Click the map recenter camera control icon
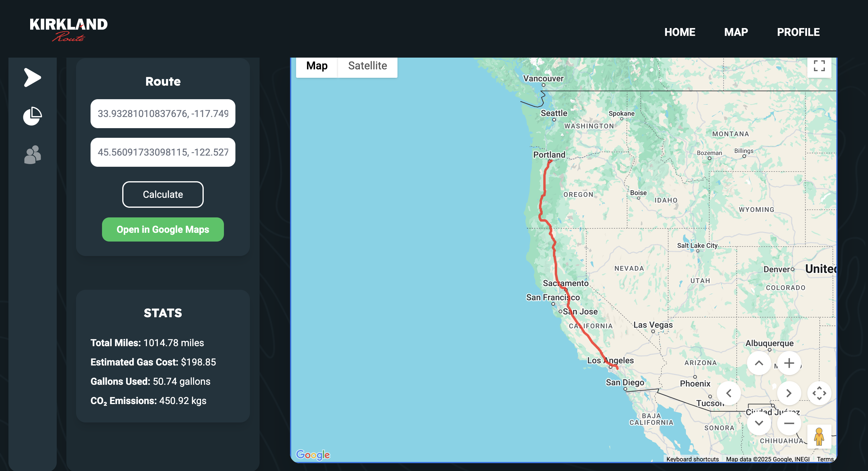This screenshot has width=868, height=471. coord(819,393)
